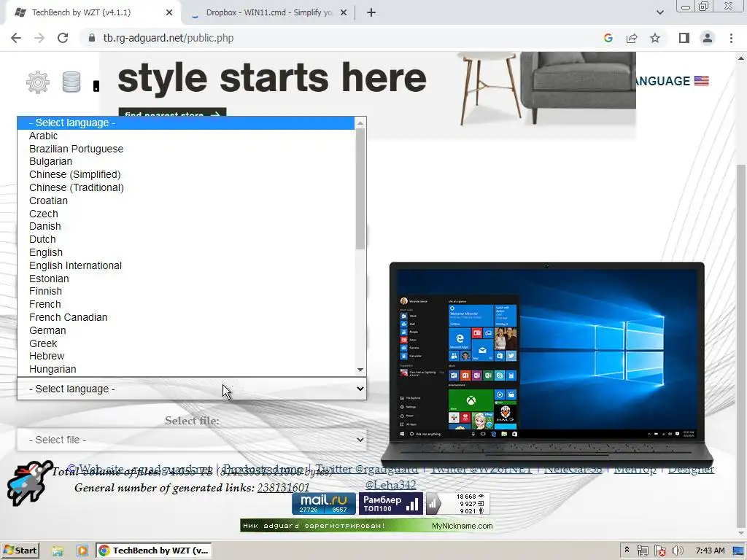Viewport: 747px width, 560px height.
Task: Click the address bar URL field
Action: (x=343, y=38)
